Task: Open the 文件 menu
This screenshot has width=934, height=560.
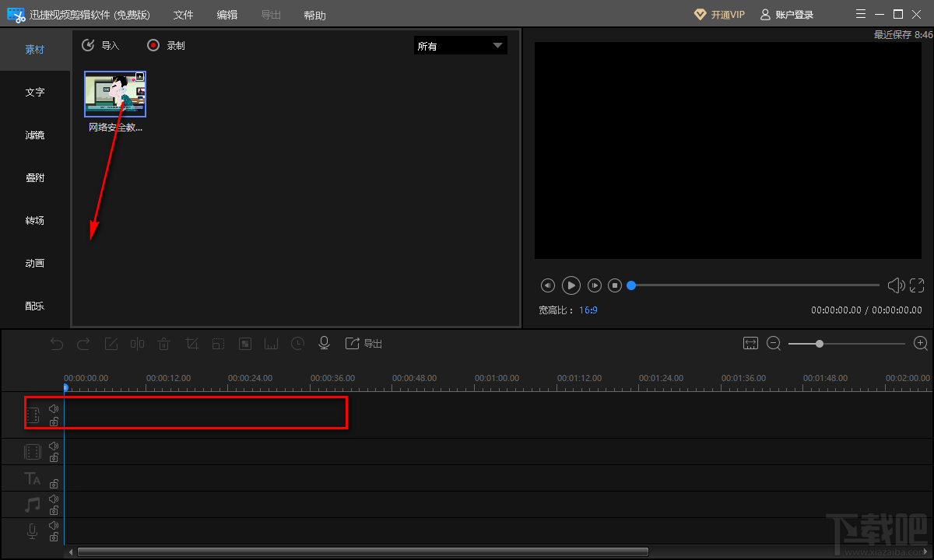Action: 183,15
